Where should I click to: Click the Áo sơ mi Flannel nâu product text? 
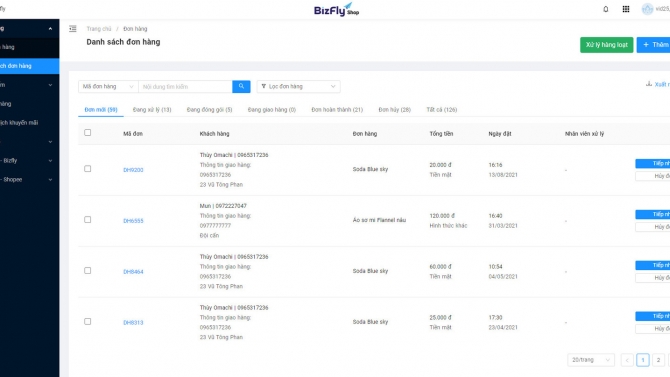click(x=379, y=220)
